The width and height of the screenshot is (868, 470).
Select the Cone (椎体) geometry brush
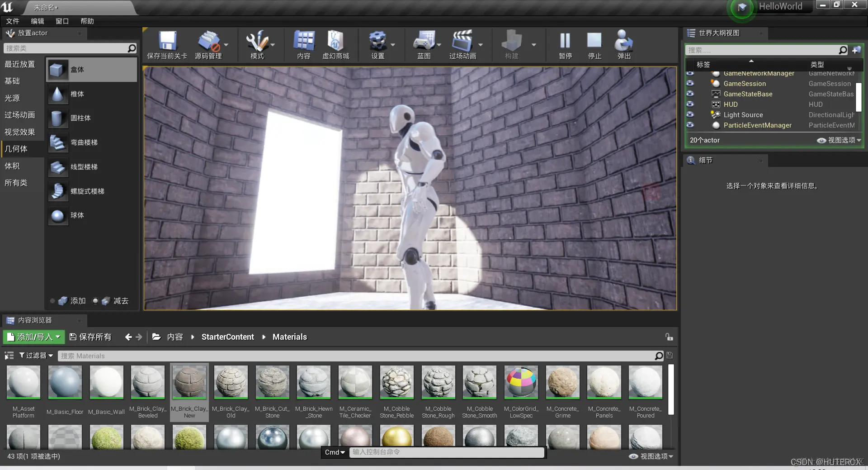(x=92, y=94)
